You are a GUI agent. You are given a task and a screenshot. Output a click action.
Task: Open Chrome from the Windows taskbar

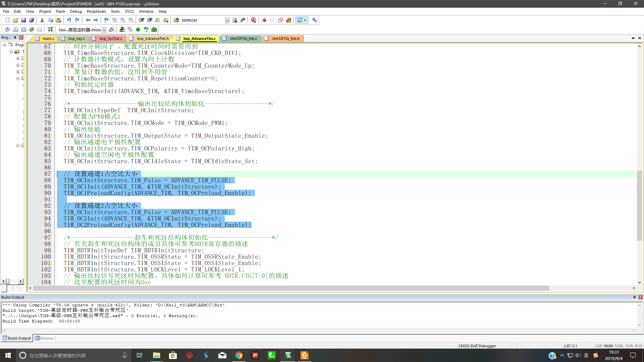[239, 355]
